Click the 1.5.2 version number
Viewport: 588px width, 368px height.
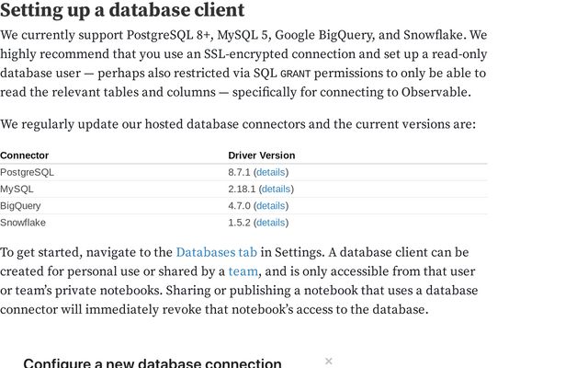point(239,222)
